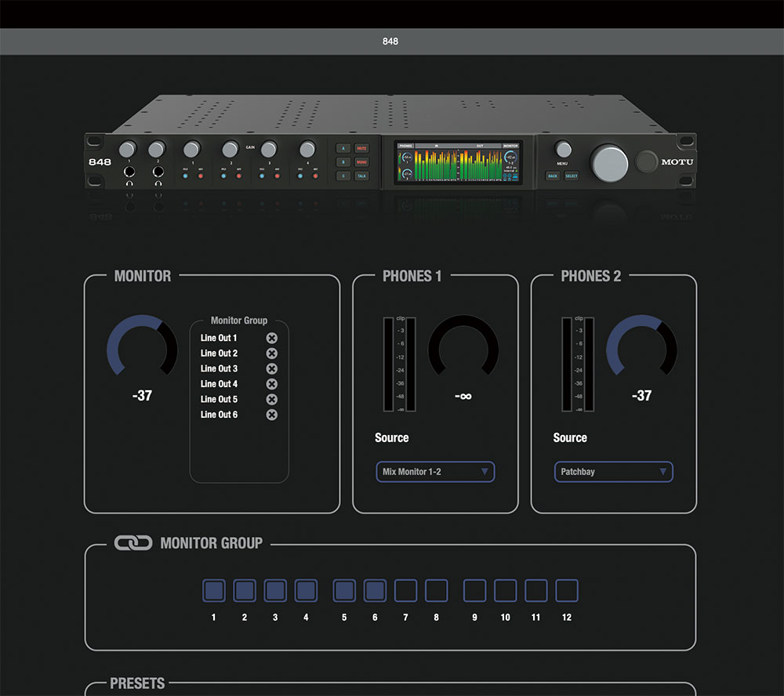Enable Monitor Group output 10

coord(506,590)
